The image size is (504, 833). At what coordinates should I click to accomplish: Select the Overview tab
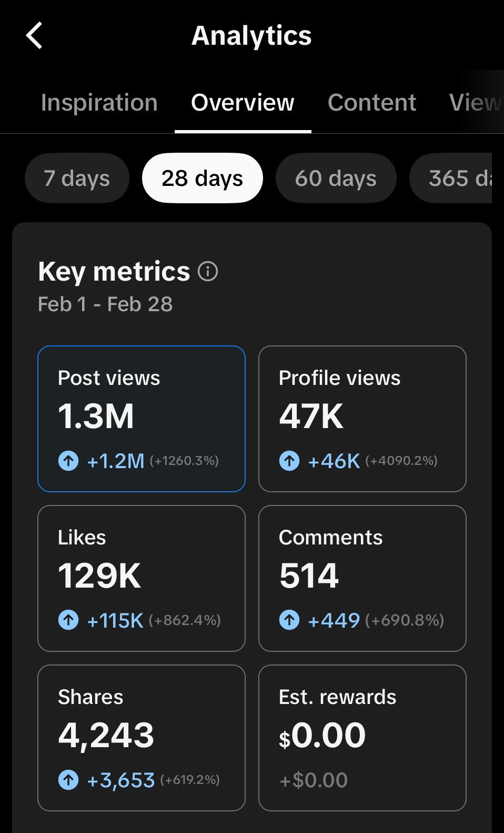243,102
